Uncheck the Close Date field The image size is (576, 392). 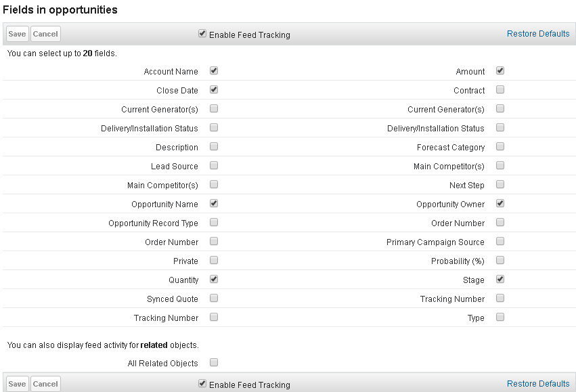click(213, 89)
